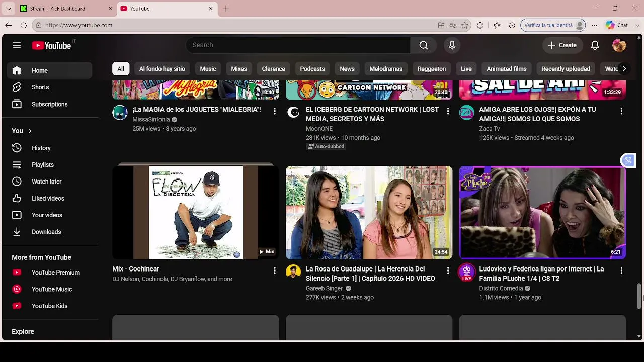Open more options for AMIGA ABRE LOS OJOS video
Image resolution: width=644 pixels, height=362 pixels.
[621, 111]
